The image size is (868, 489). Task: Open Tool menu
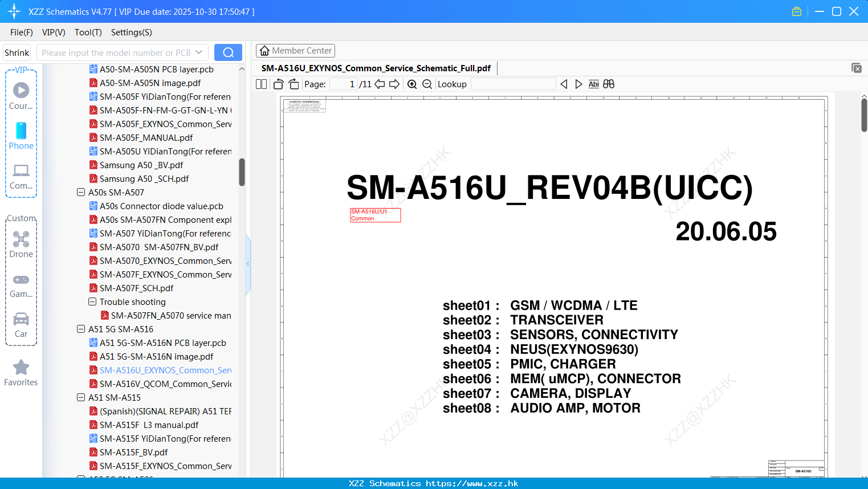[88, 32]
